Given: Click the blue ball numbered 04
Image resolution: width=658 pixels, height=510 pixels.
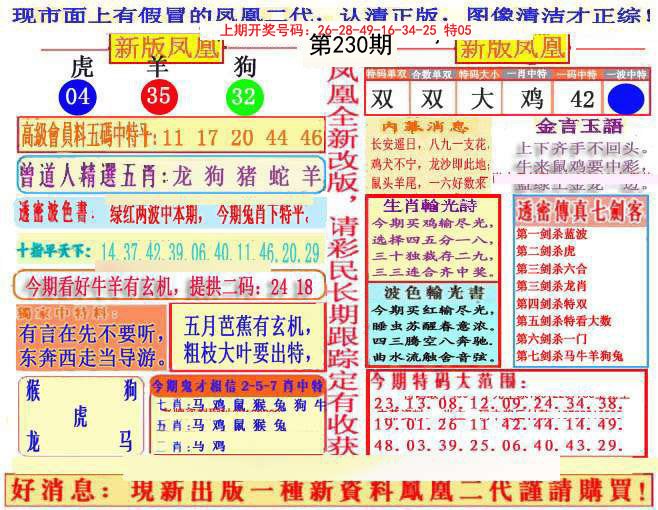Looking at the screenshot, I should (78, 97).
